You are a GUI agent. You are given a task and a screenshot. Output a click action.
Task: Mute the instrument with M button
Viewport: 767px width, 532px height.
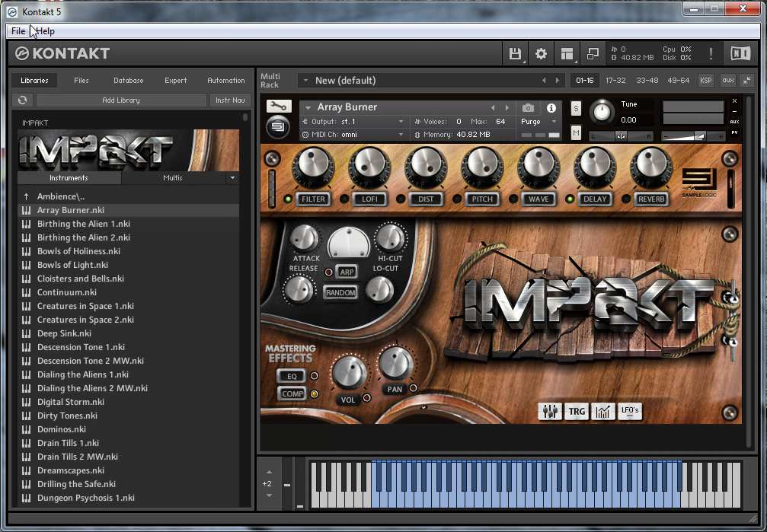tap(576, 132)
